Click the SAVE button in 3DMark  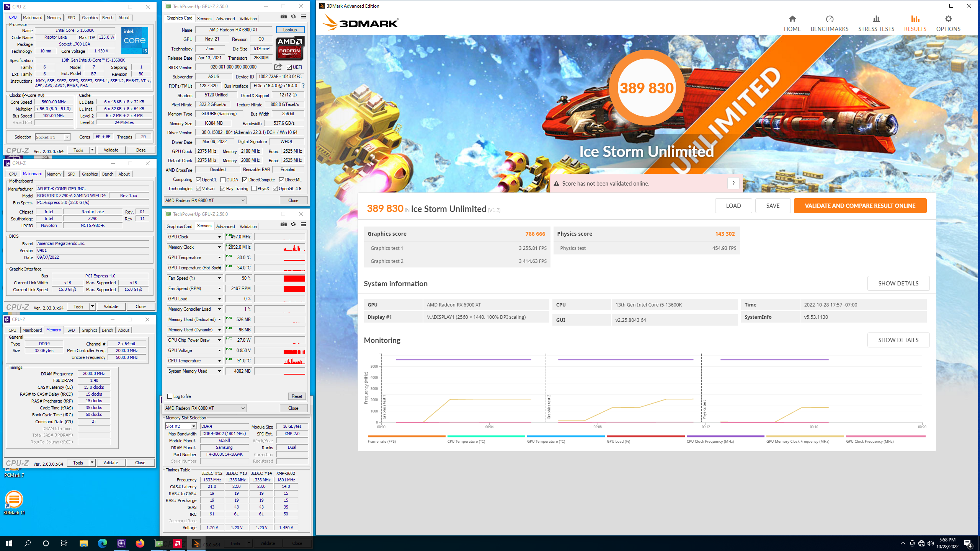click(x=773, y=205)
